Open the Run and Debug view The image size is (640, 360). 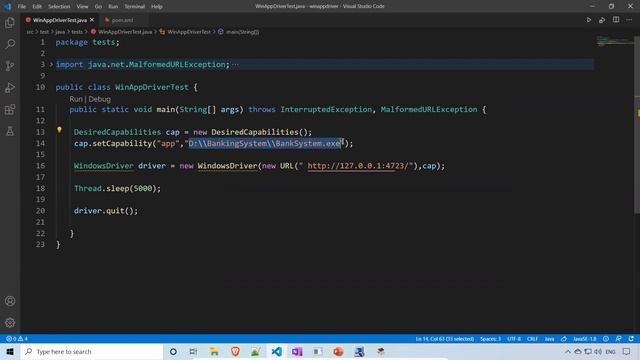click(x=10, y=87)
